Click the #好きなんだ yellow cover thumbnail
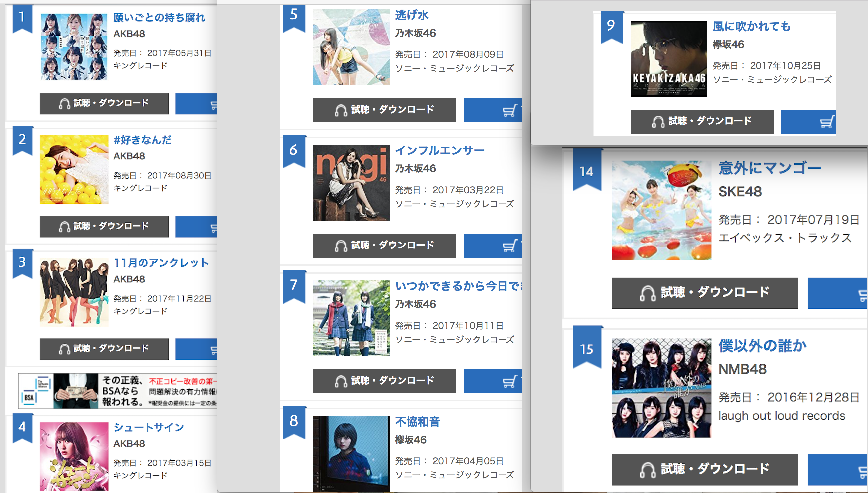868x493 pixels. 74,169
